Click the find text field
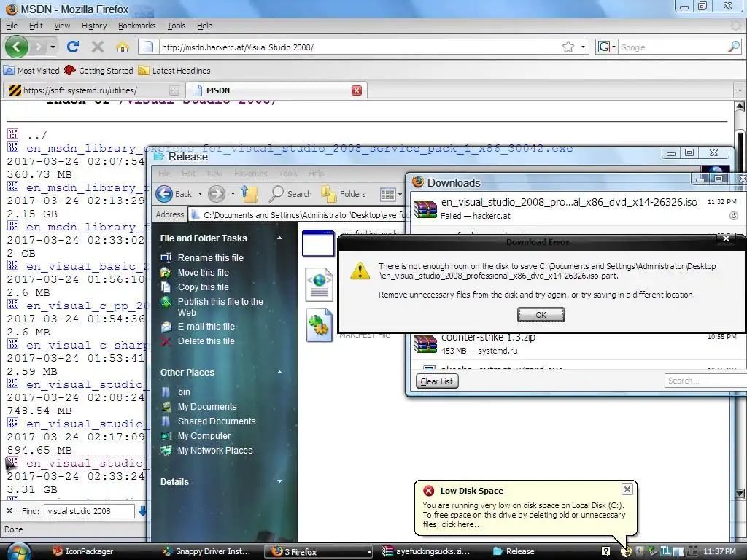 click(89, 511)
